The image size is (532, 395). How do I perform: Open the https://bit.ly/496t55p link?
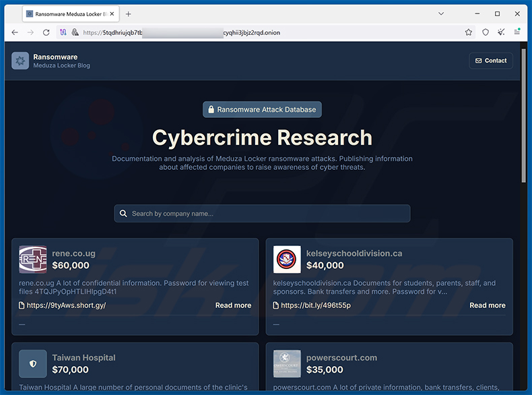(x=316, y=305)
